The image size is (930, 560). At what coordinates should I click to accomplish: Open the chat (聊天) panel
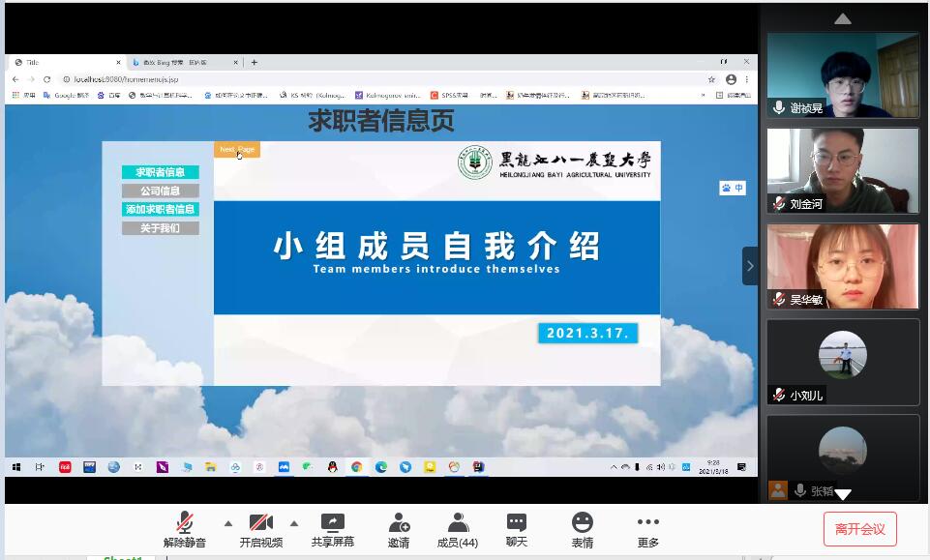click(x=517, y=530)
